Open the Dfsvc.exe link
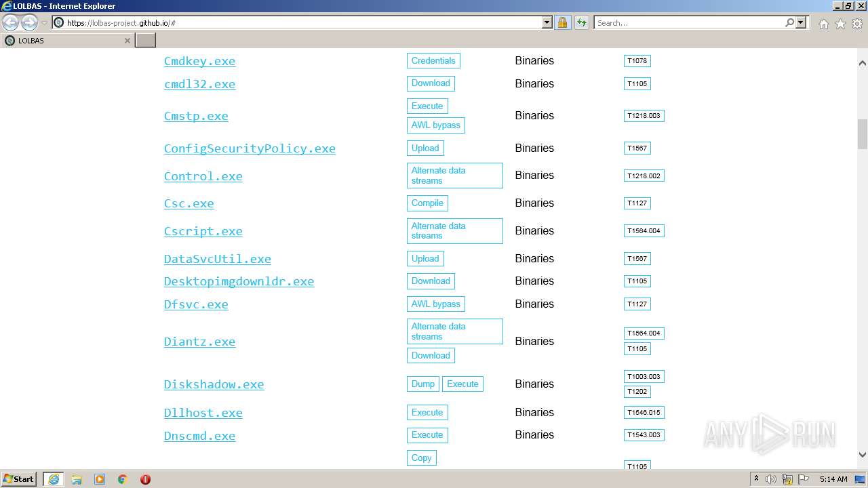The height and width of the screenshot is (488, 868). pyautogui.click(x=196, y=304)
